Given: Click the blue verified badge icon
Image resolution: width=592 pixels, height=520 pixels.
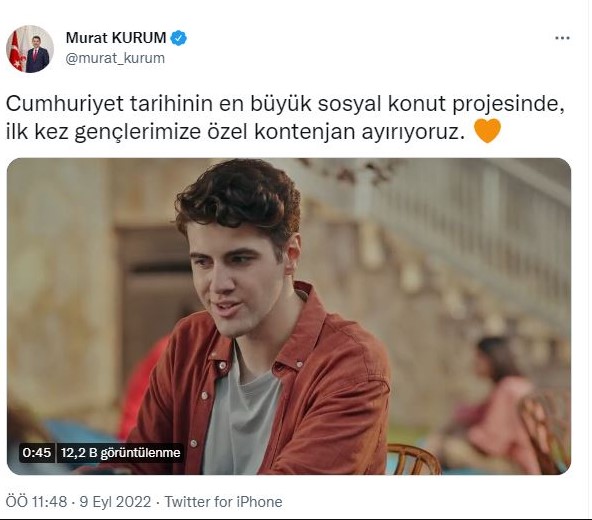Looking at the screenshot, I should coord(179,38).
